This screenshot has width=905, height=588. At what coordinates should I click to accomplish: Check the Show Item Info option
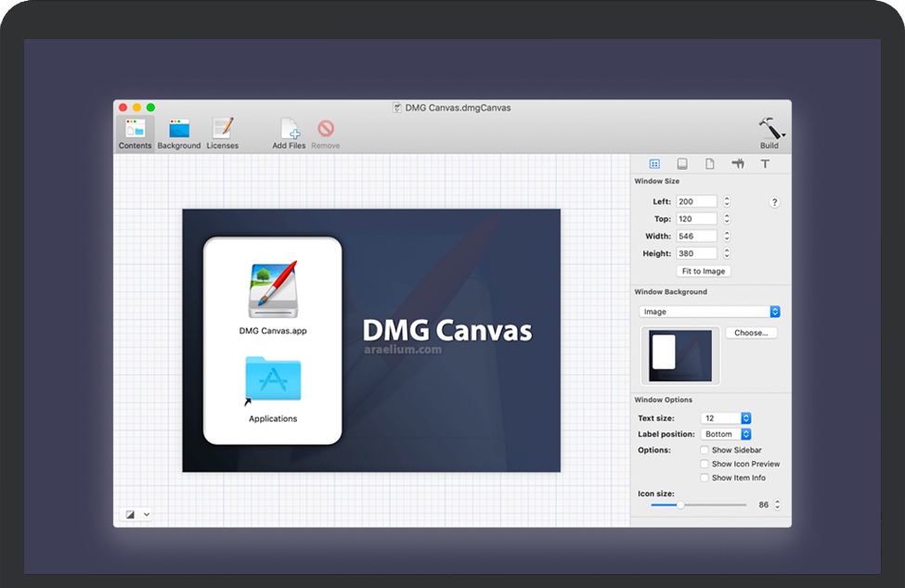coord(705,479)
